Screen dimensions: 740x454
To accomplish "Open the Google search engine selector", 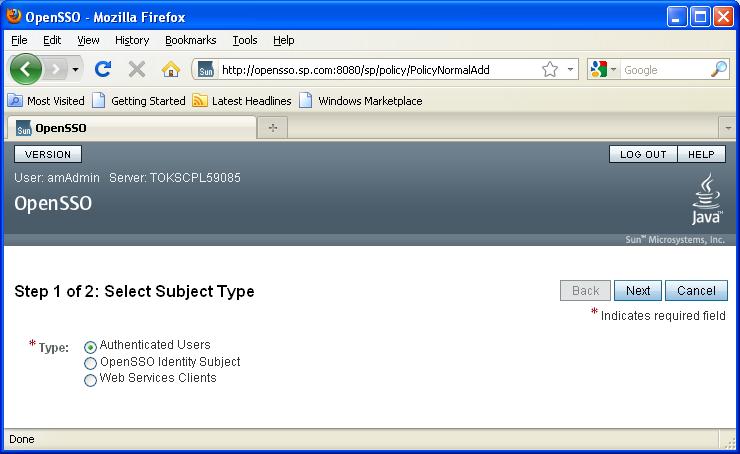I will pos(604,70).
